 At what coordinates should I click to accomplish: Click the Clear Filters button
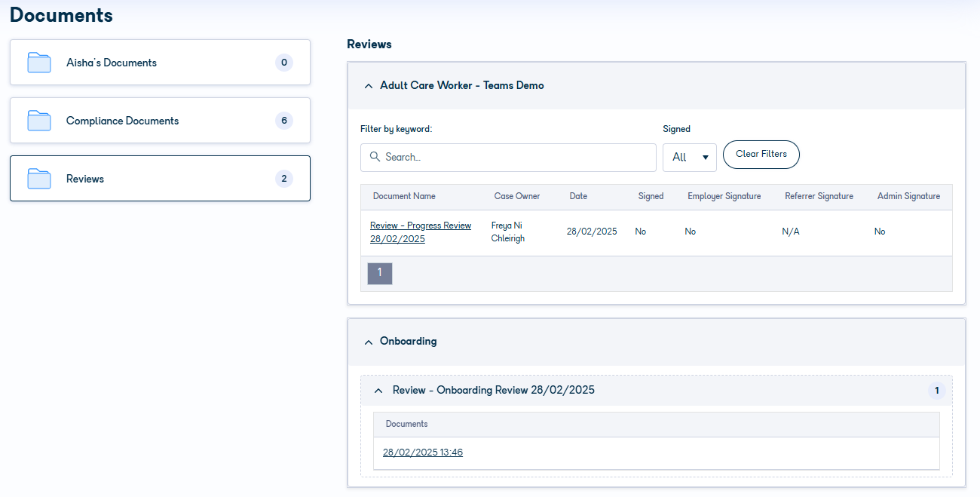point(761,154)
